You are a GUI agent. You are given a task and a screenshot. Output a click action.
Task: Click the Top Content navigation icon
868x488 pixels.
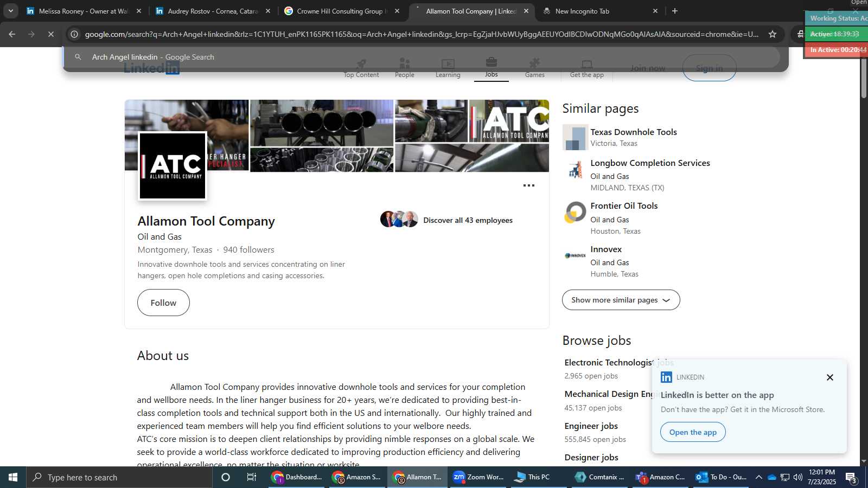pyautogui.click(x=361, y=68)
